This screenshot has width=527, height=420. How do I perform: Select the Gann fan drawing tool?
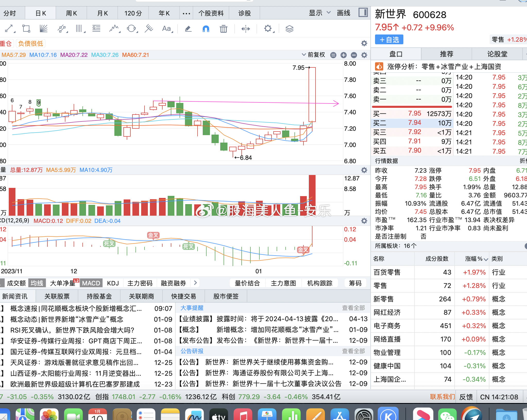tap(43, 29)
